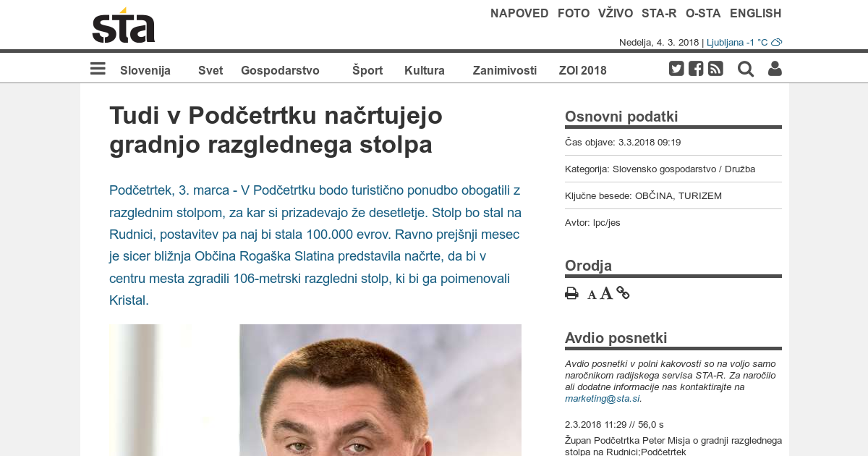
Task: Open the Slovenija section
Action: (x=145, y=70)
